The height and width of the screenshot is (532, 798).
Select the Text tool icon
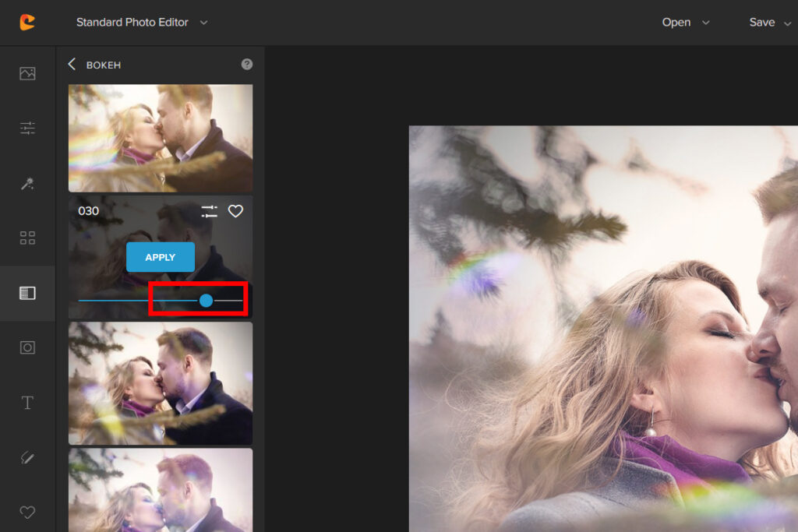click(x=27, y=403)
